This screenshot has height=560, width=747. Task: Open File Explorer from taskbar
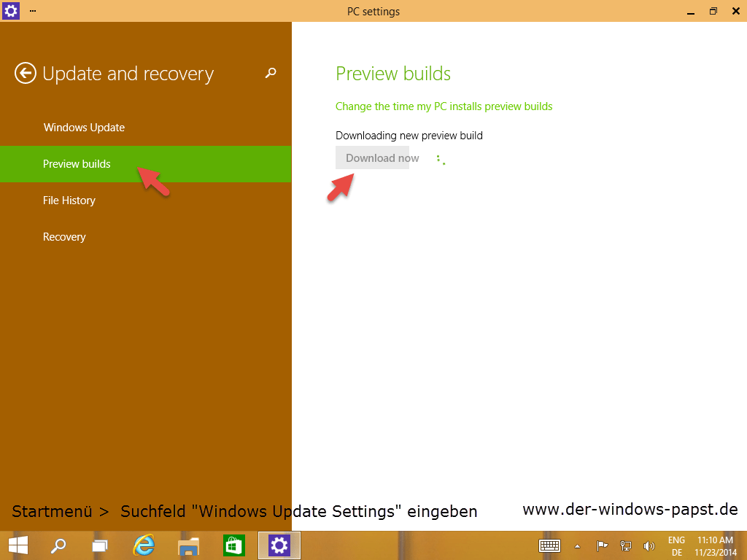coord(189,545)
